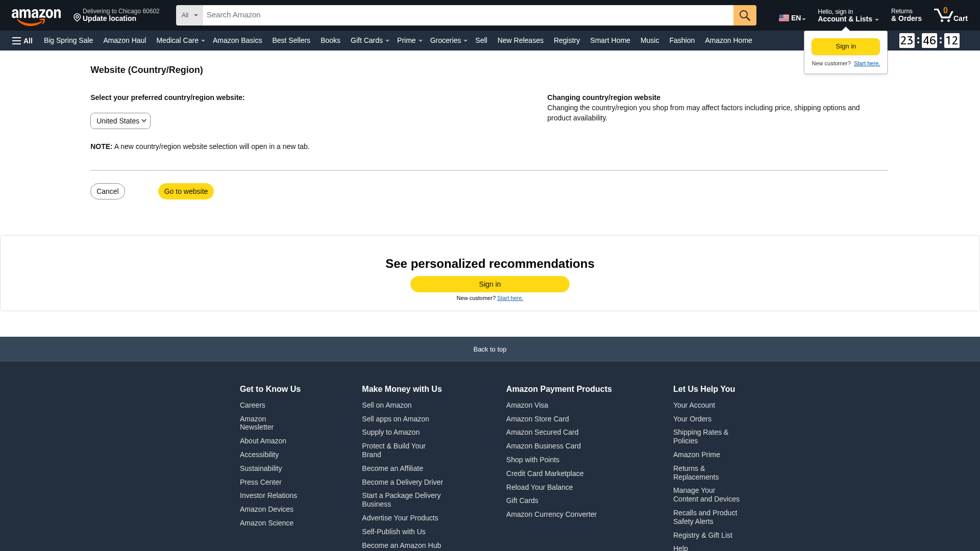Open Amazon Haul nav item

click(125, 40)
